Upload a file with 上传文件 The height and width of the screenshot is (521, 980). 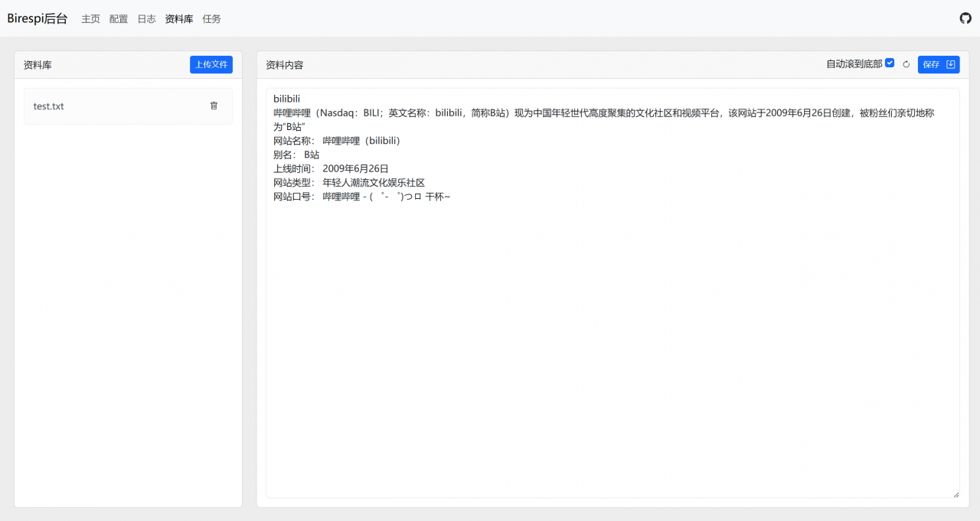tap(211, 64)
